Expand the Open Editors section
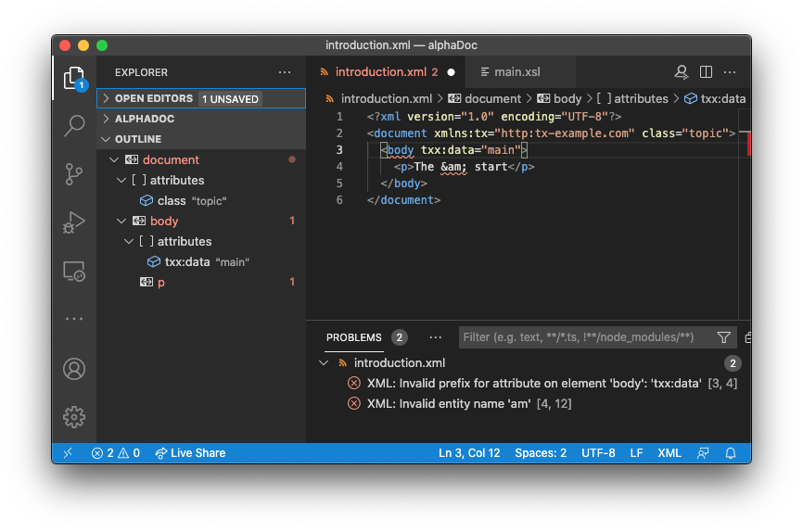Image resolution: width=803 pixels, height=532 pixels. coord(107,98)
